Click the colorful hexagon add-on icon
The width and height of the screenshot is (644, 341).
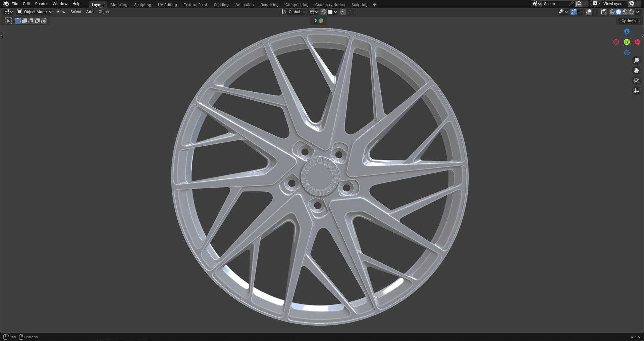pos(321,21)
